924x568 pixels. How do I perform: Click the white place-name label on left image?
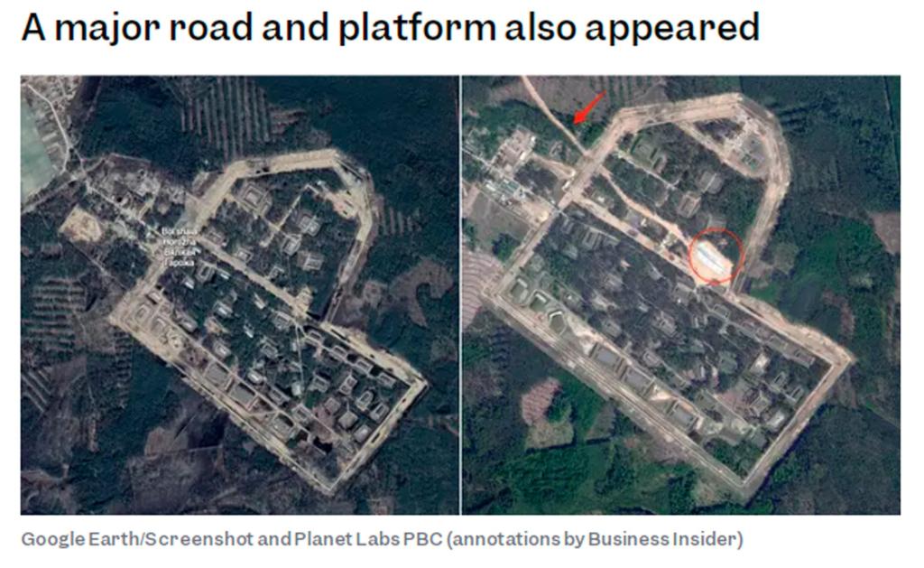coord(180,247)
